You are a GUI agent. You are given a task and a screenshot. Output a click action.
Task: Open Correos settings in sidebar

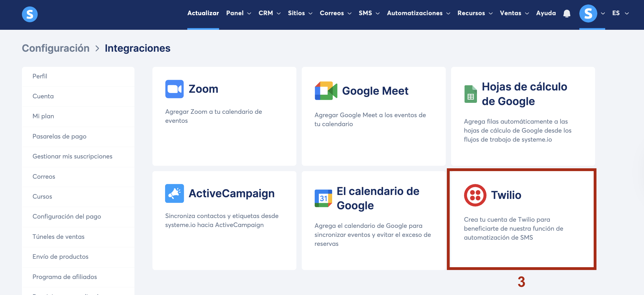tap(78, 177)
